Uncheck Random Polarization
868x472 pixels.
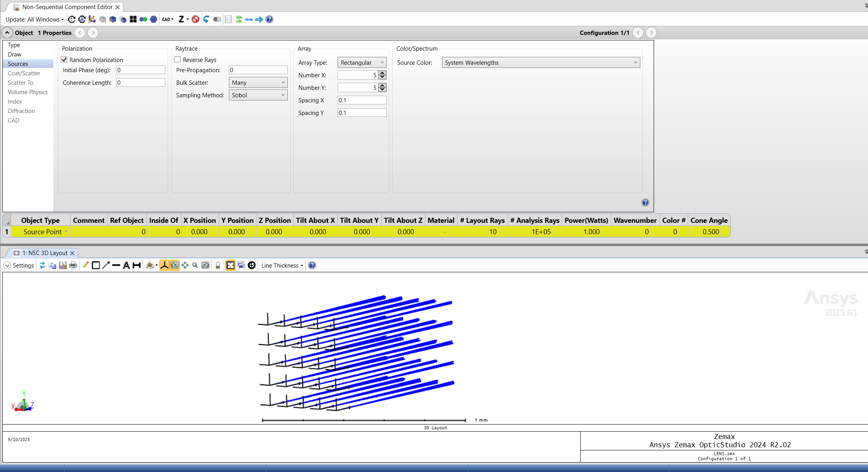[x=65, y=59]
